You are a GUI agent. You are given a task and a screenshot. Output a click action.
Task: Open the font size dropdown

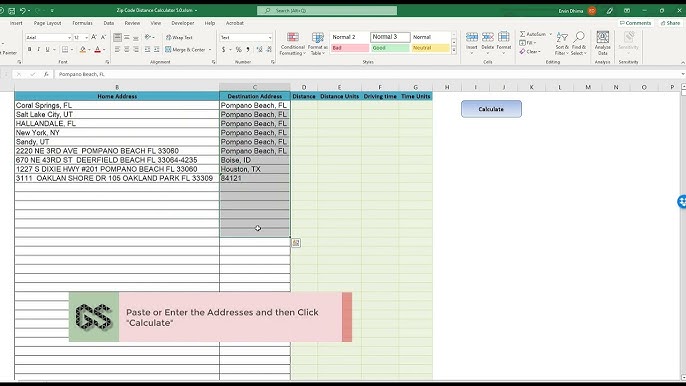click(x=86, y=38)
